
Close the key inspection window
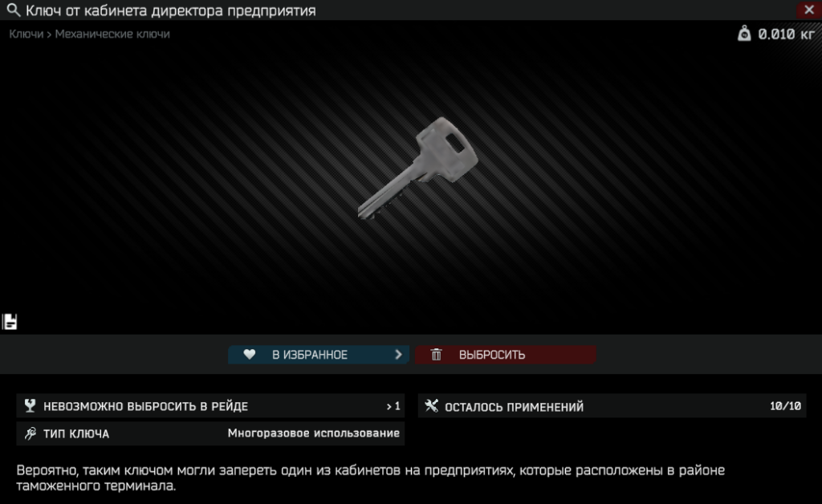[809, 10]
